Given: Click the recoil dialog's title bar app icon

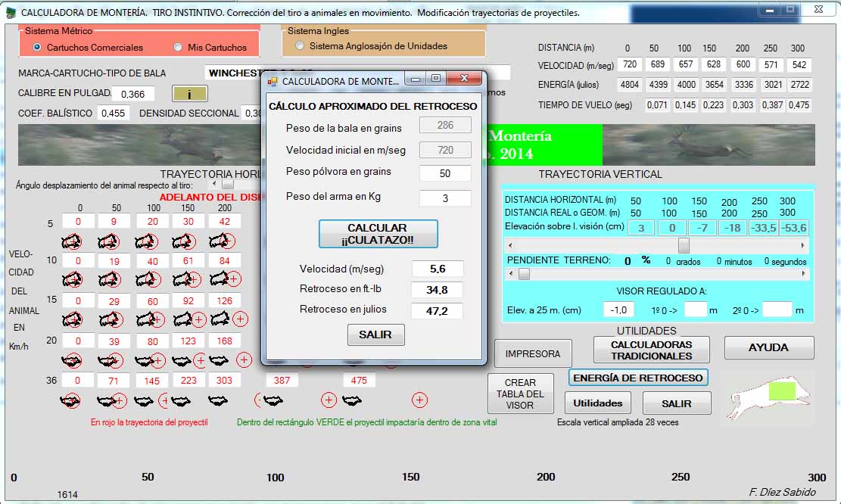Looking at the screenshot, I should (273, 80).
